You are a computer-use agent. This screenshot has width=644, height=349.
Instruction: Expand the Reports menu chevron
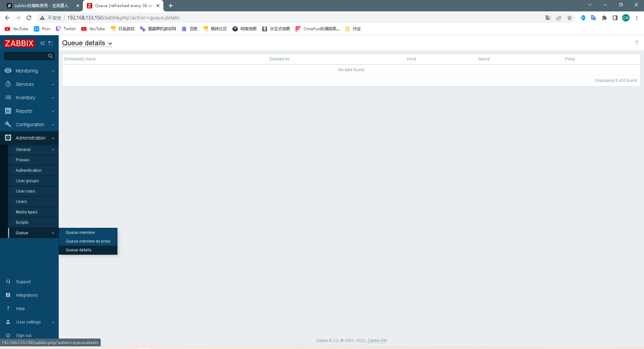(x=53, y=111)
